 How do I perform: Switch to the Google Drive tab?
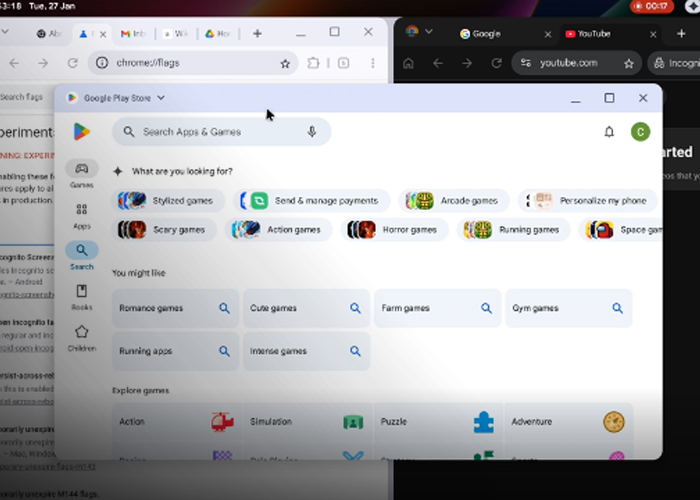[x=217, y=33]
